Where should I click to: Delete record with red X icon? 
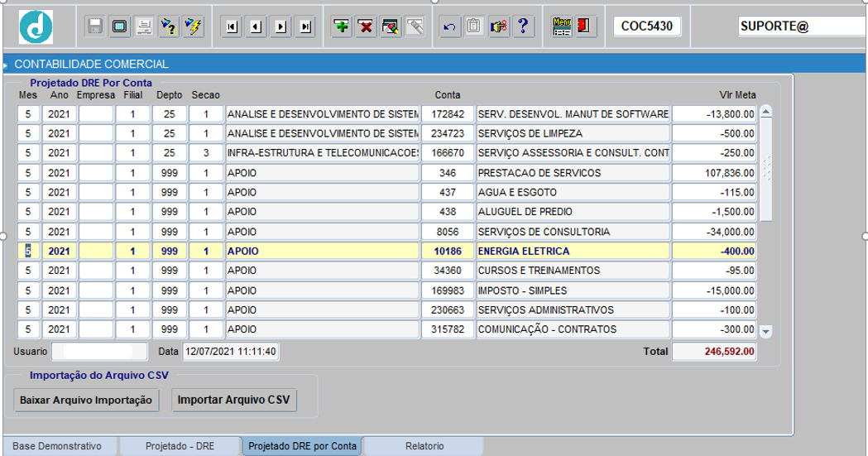(366, 26)
